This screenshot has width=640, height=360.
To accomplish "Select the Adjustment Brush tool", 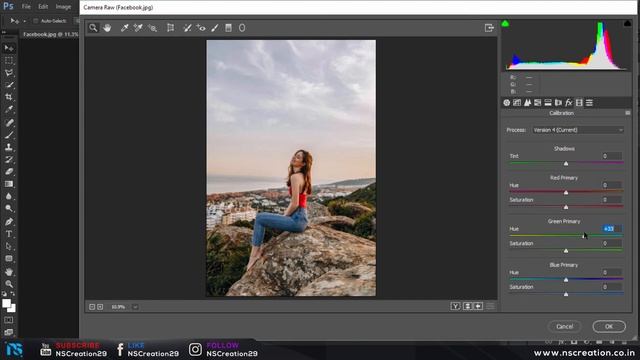I will 215,28.
